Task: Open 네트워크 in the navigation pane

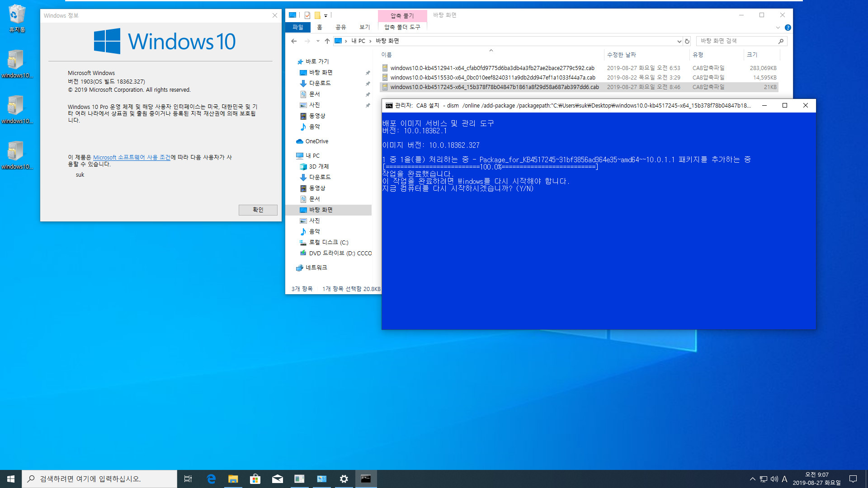Action: click(316, 267)
